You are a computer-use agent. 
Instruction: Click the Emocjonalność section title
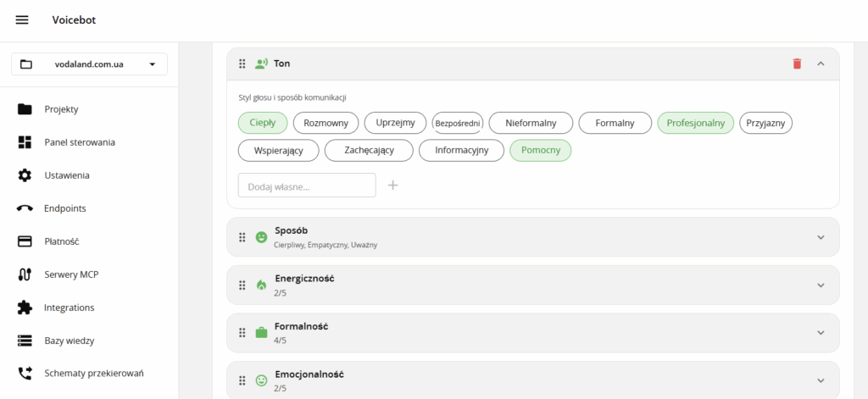309,374
